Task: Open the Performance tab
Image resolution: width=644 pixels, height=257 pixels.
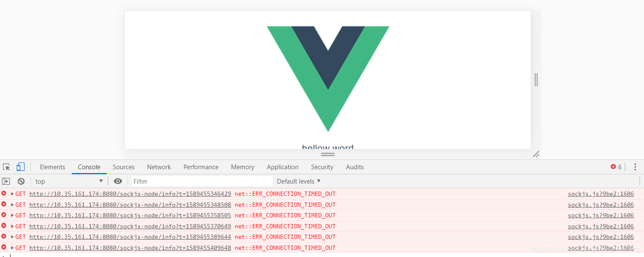Action: 201,167
